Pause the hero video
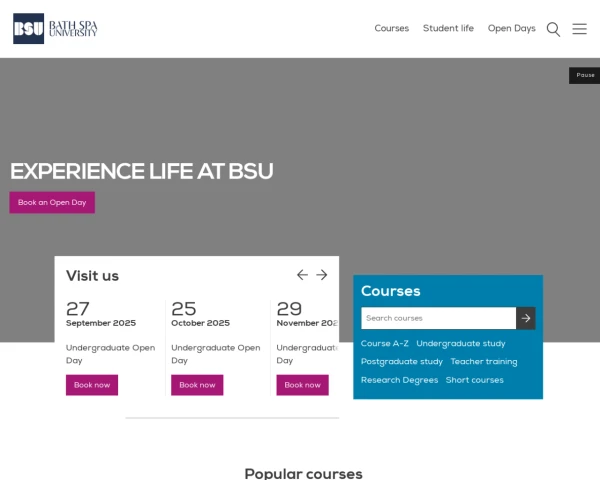600x480 pixels. [x=585, y=75]
